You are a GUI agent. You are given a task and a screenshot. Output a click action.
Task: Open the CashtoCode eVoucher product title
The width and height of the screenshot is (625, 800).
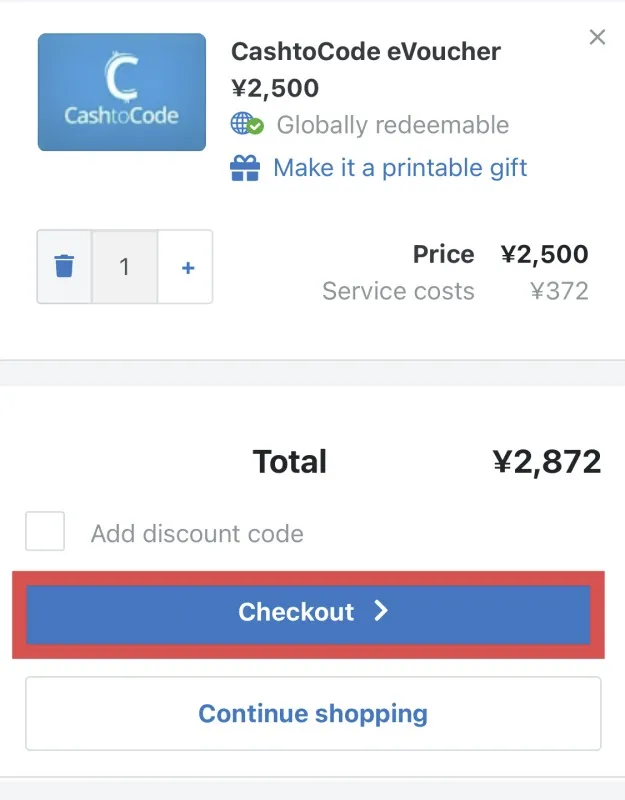pyautogui.click(x=366, y=51)
